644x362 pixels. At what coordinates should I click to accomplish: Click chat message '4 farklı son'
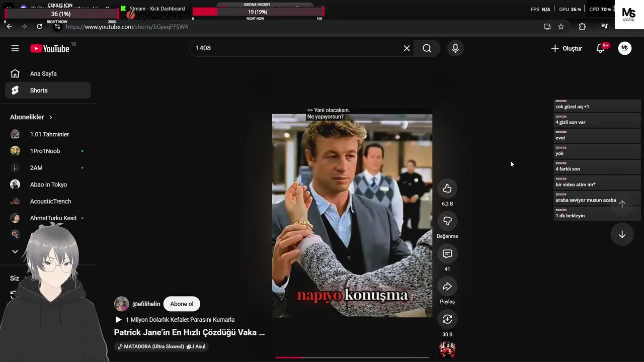pyautogui.click(x=597, y=167)
